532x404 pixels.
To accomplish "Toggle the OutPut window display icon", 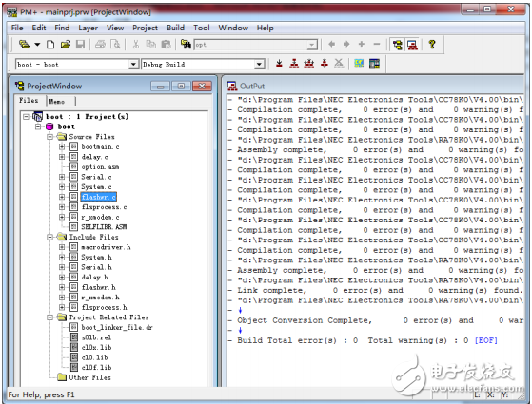I will point(413,45).
